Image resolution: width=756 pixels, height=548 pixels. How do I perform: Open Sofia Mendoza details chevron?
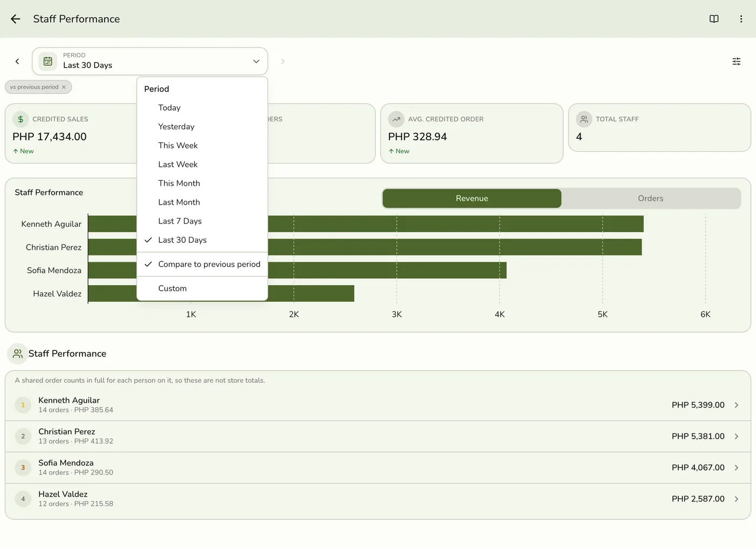pyautogui.click(x=737, y=468)
